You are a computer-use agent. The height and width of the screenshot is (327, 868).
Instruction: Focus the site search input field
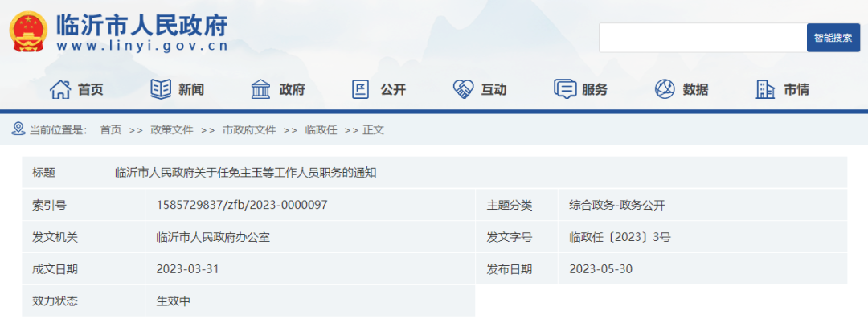703,38
